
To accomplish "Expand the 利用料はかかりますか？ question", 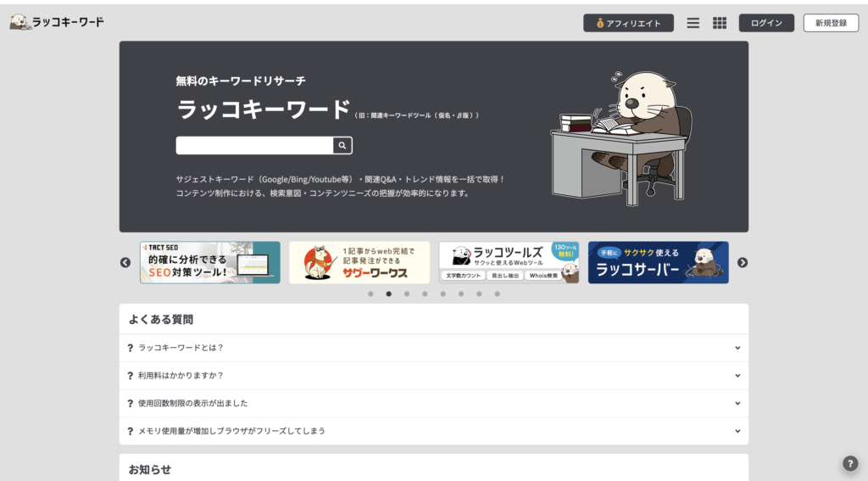I will pos(434,376).
